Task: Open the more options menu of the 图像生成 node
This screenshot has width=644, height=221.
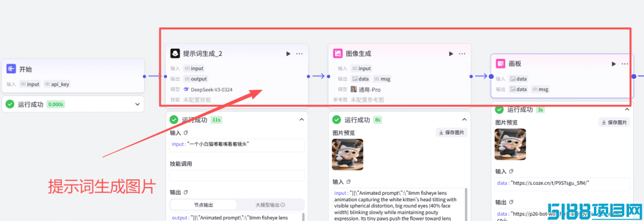Action: 462,54
